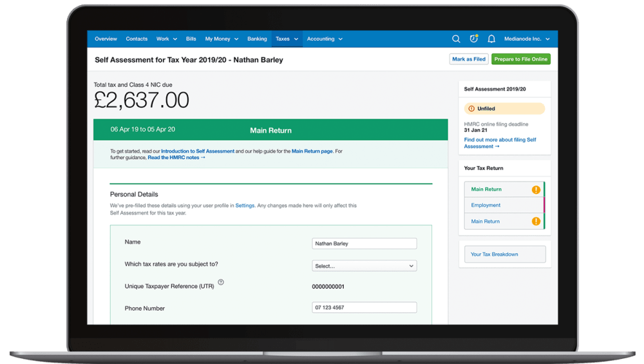
Task: Open the tax rates Select dropdown
Action: click(365, 266)
